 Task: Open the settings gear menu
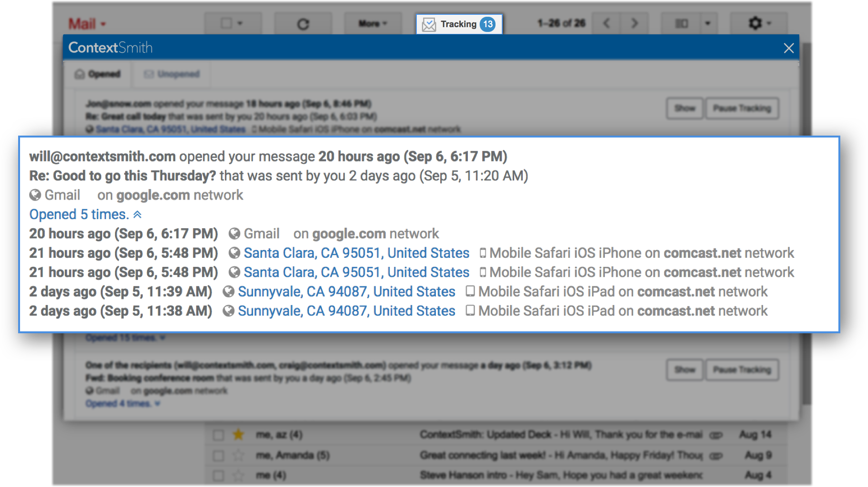tap(759, 23)
